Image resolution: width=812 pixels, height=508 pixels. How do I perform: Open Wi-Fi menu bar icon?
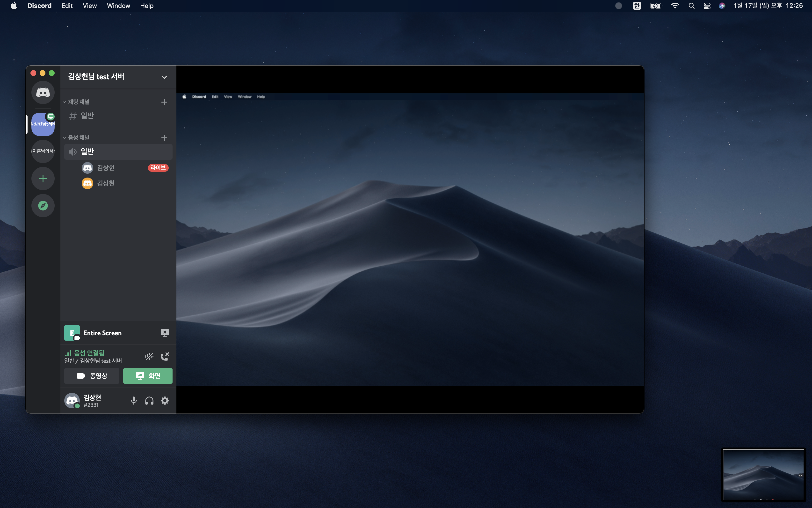[675, 6]
